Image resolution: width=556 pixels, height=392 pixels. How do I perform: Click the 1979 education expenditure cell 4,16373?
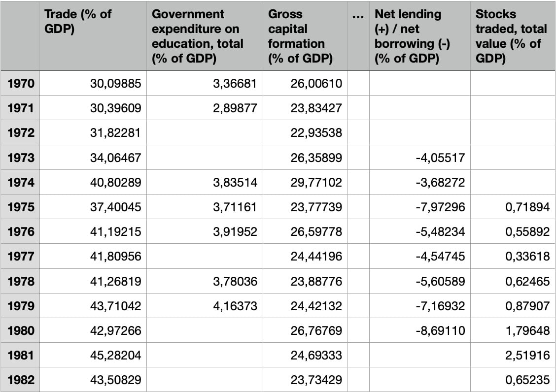point(205,305)
